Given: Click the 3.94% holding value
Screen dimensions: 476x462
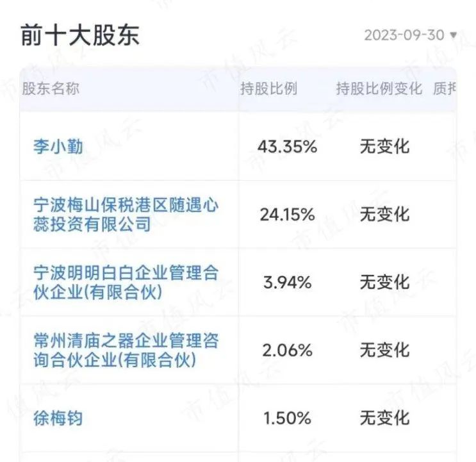Looking at the screenshot, I should click(287, 283).
